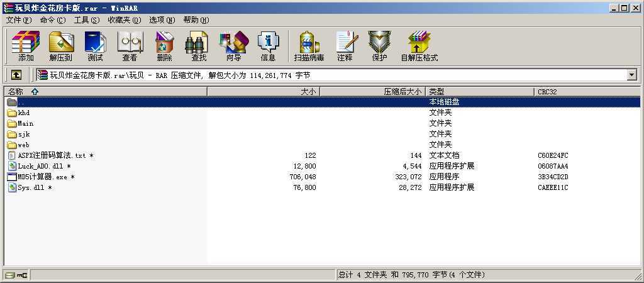Click the 文本文档 type cell
The width and height of the screenshot is (644, 283).
pyautogui.click(x=445, y=155)
